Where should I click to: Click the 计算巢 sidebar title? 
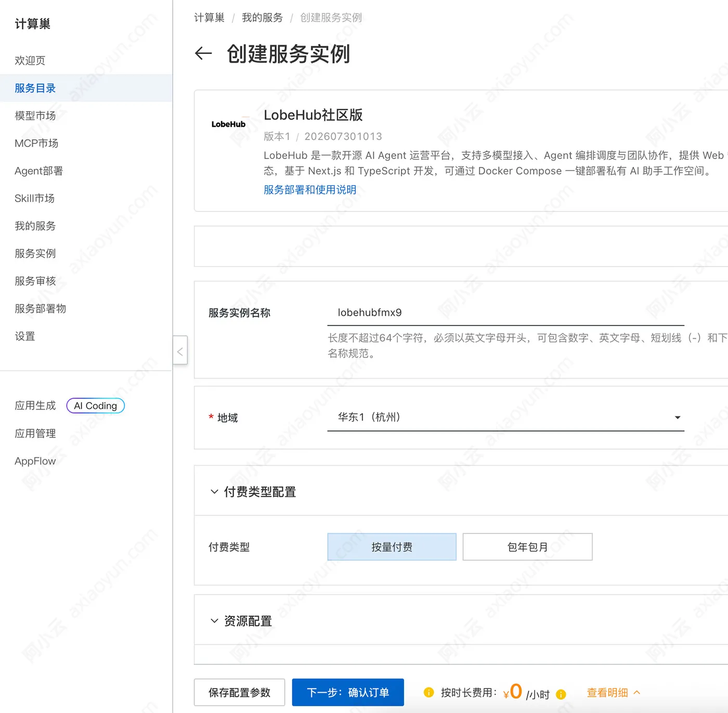pos(32,24)
